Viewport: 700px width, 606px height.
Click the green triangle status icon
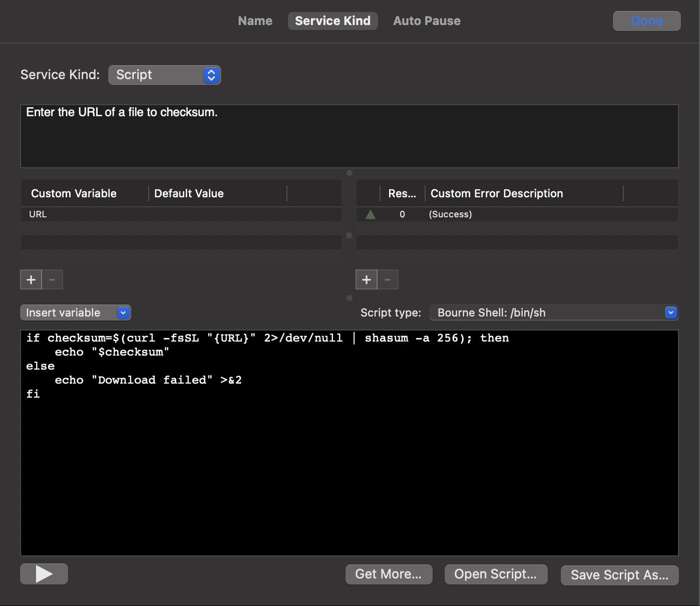(x=371, y=214)
